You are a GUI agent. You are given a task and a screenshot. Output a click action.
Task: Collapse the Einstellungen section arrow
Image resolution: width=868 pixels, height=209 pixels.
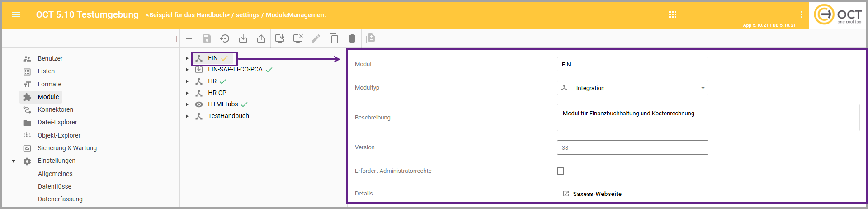[14, 161]
